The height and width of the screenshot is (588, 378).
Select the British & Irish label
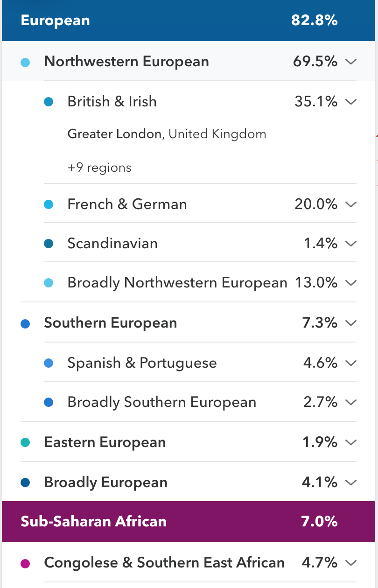point(112,102)
